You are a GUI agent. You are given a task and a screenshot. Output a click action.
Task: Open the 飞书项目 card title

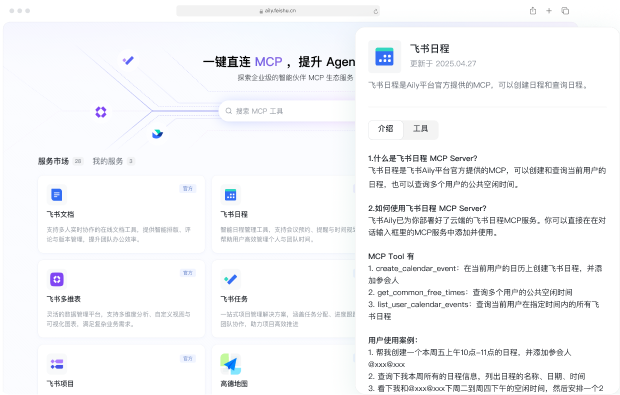click(60, 384)
